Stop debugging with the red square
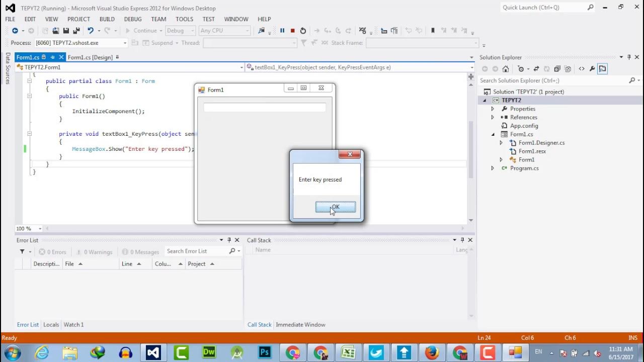 [292, 31]
